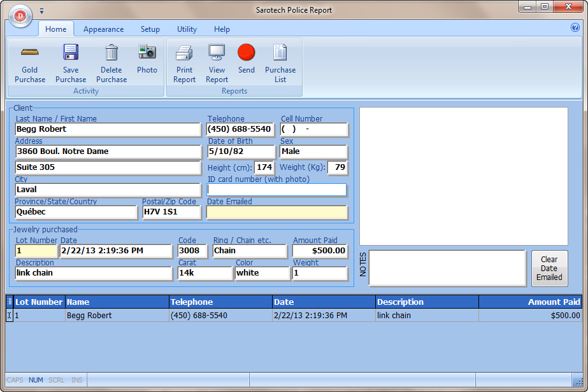The width and height of the screenshot is (588, 392).
Task: Select the 2/22/13 2:19:36 PM grid cell
Action: tap(324, 315)
